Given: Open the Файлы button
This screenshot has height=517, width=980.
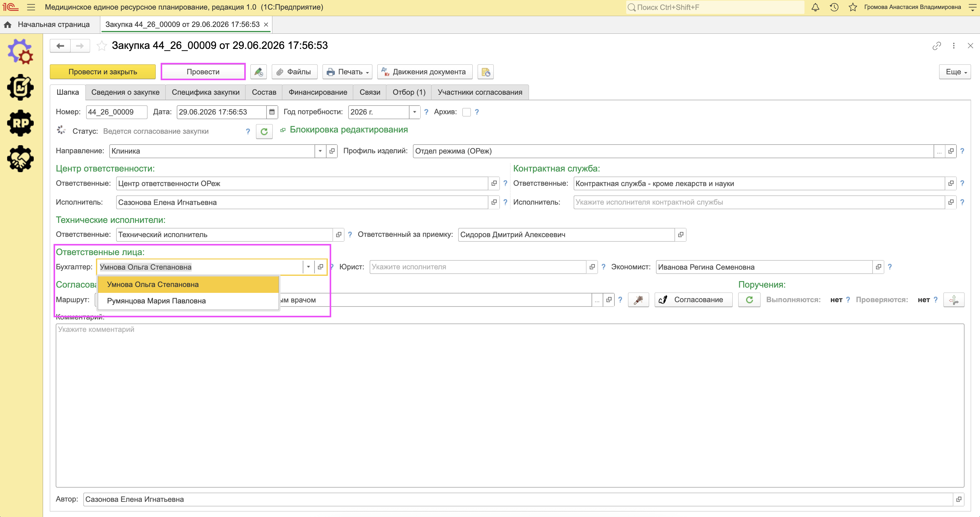Looking at the screenshot, I should [x=294, y=72].
